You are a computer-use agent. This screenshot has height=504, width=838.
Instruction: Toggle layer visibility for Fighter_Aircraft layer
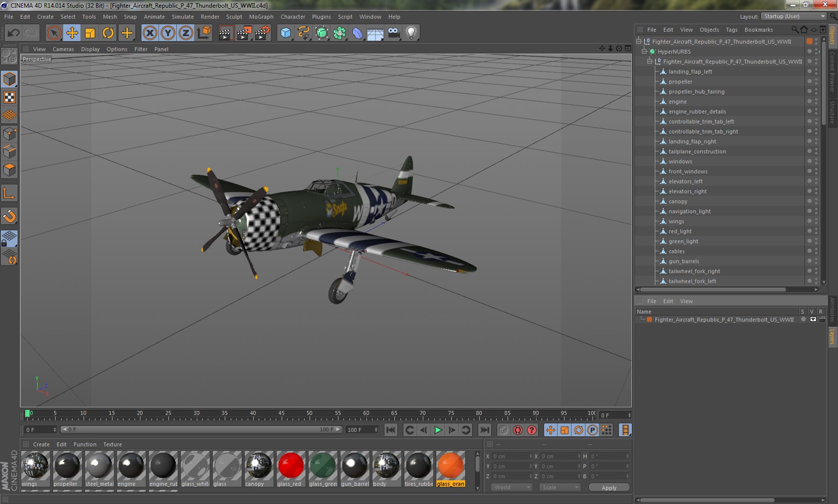pos(813,319)
